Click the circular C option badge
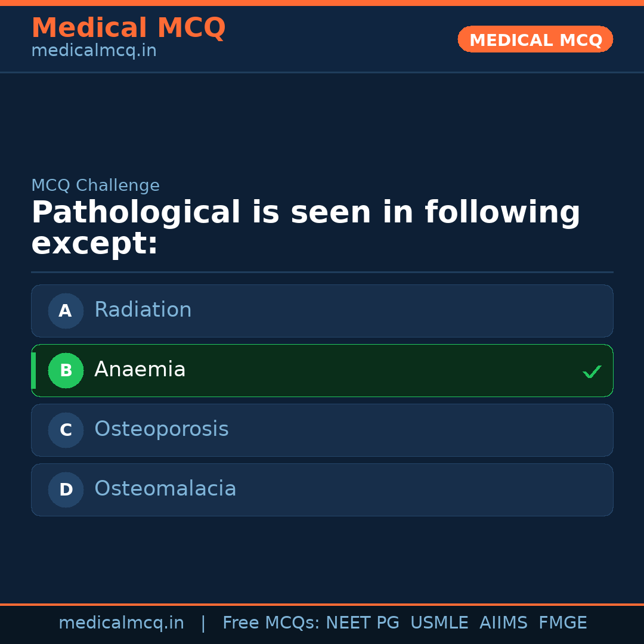This screenshot has width=644, height=644. point(66,430)
